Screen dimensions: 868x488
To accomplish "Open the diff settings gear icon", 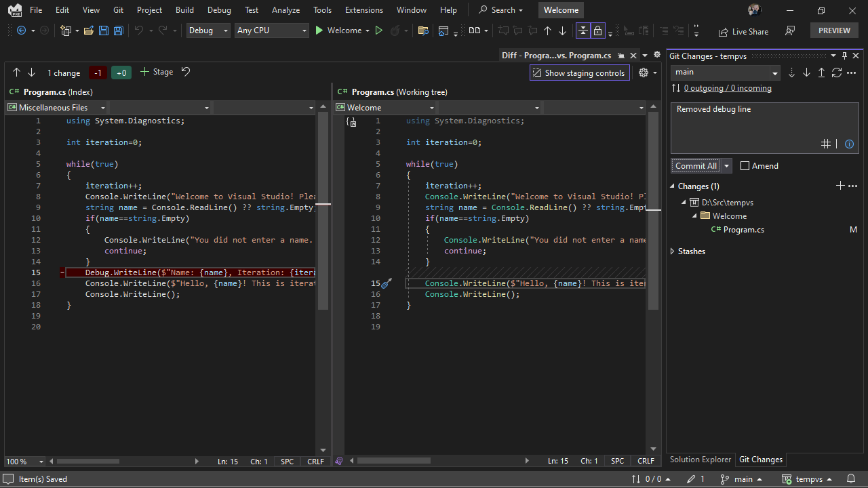I will pos(644,73).
